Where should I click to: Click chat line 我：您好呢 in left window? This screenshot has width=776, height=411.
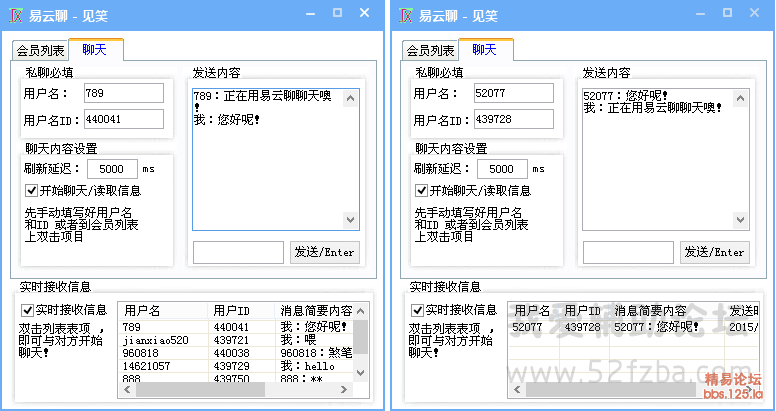227,119
